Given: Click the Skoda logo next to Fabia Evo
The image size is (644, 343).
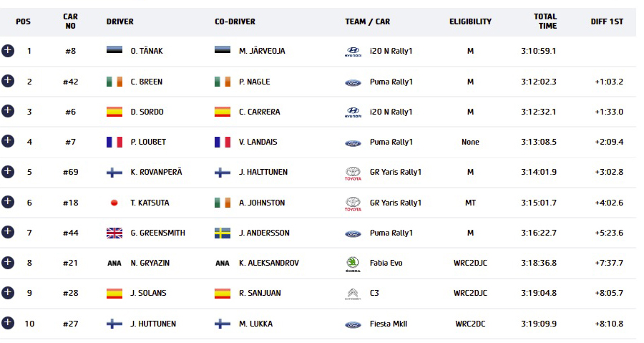Looking at the screenshot, I should 353,264.
